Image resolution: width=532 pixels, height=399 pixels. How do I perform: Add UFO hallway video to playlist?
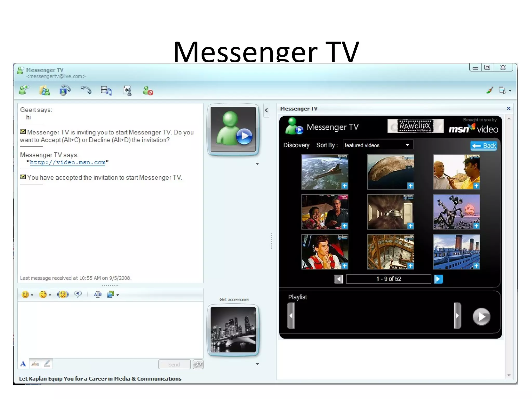(410, 226)
